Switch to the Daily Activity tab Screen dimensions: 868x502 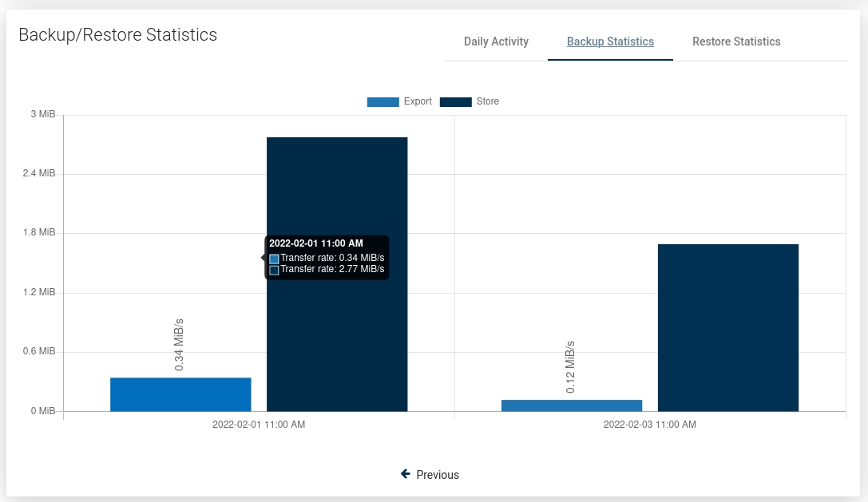tap(496, 42)
